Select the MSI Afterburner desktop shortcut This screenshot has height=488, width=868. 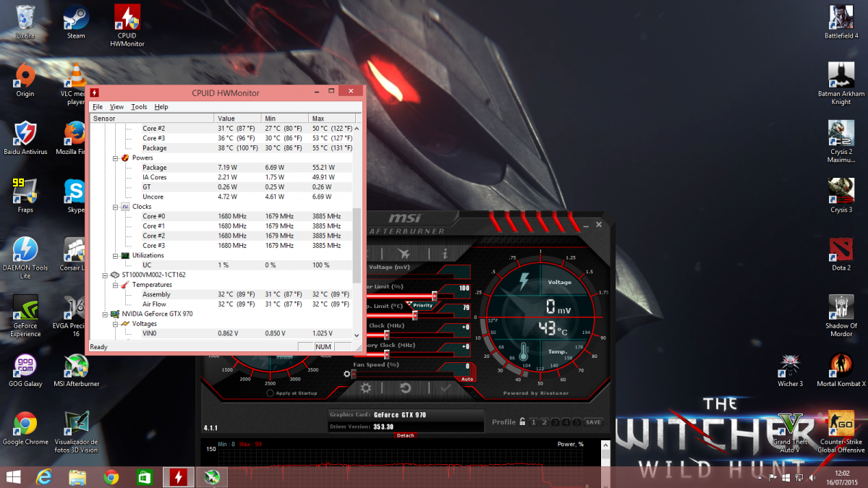(76, 369)
